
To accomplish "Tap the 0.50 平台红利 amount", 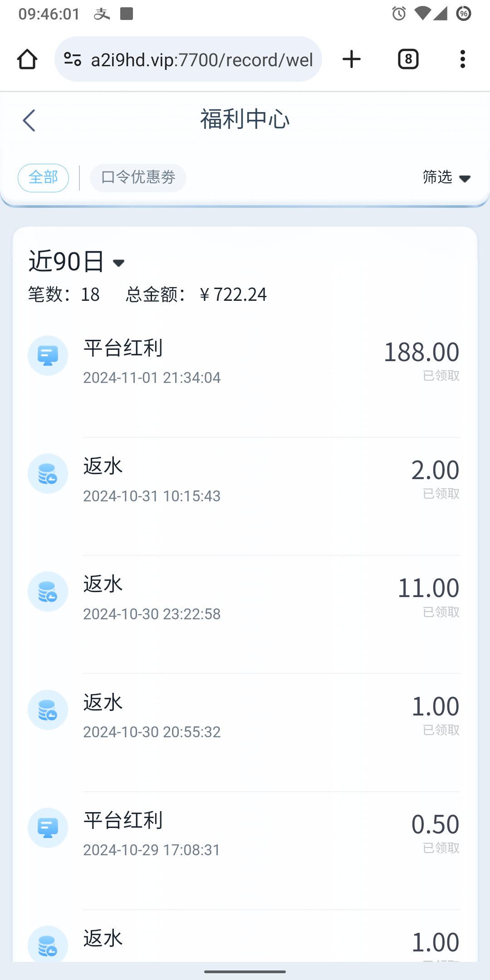I will pyautogui.click(x=435, y=824).
